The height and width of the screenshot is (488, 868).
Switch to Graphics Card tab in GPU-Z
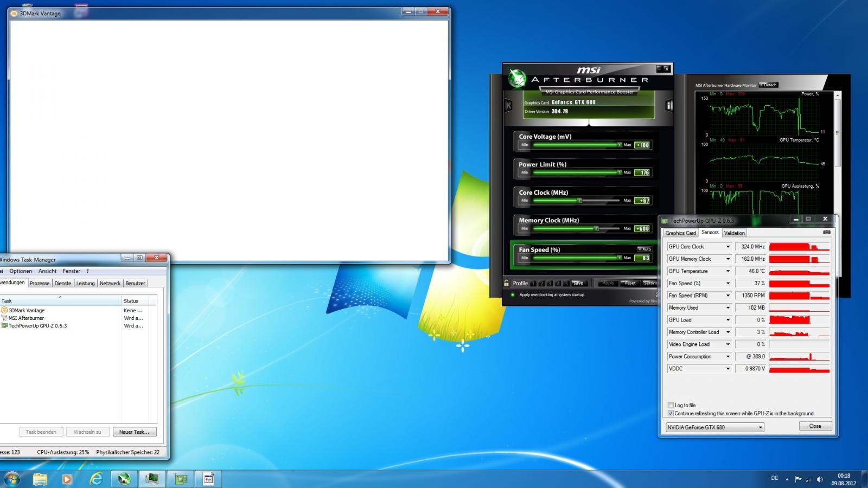(x=680, y=233)
